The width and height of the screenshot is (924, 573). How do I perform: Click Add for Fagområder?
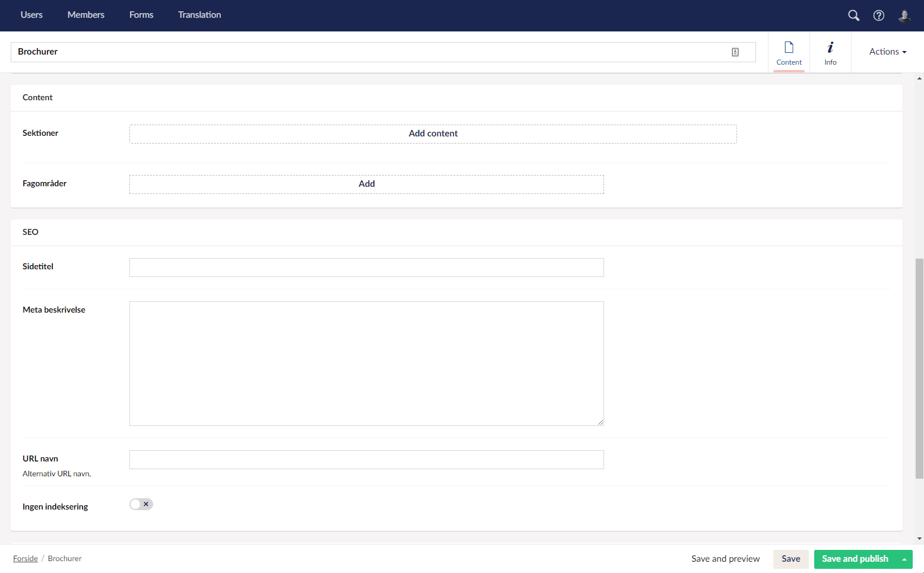tap(367, 184)
